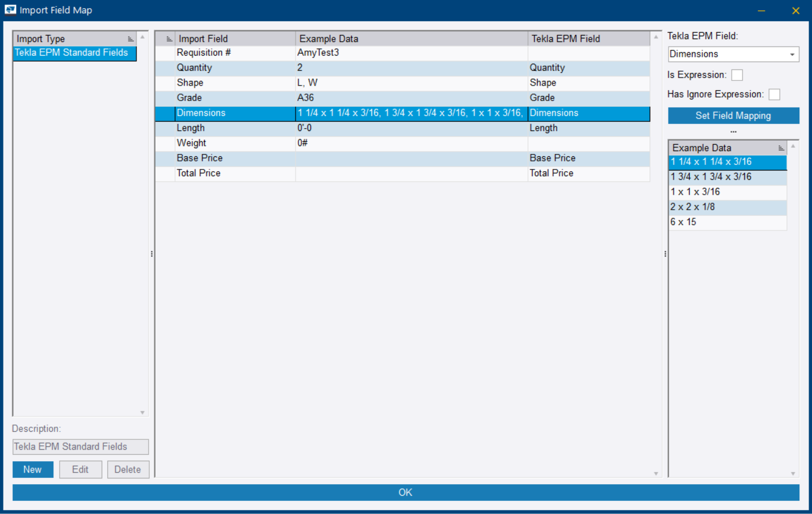
Task: Click the field mapping grid scroll-up arrow
Action: click(656, 37)
